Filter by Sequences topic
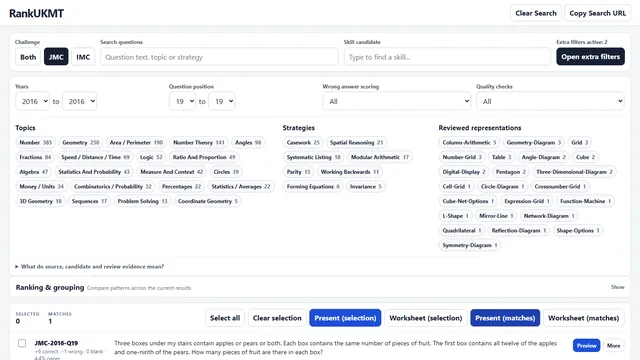 (89, 201)
